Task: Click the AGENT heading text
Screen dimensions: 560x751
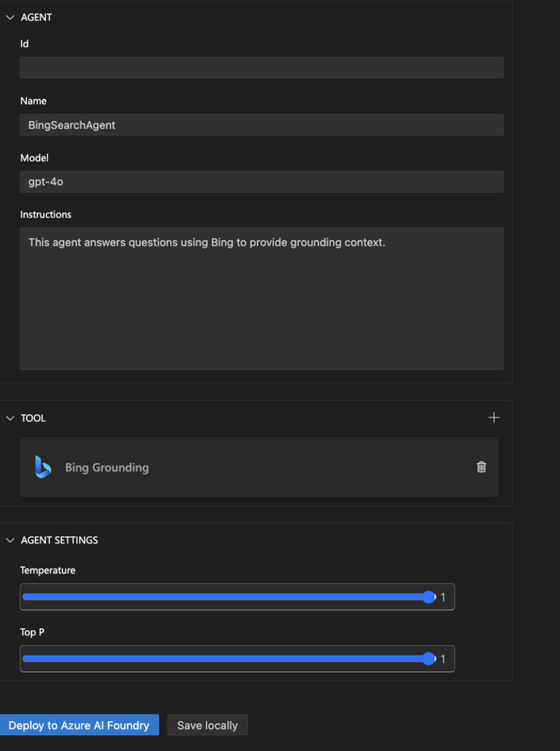Action: [x=36, y=18]
